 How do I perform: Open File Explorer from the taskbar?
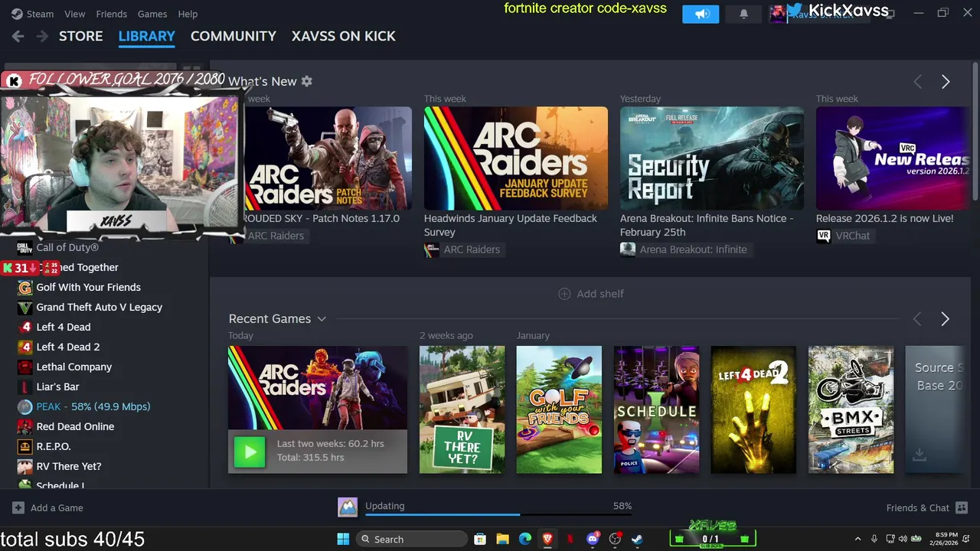tap(502, 539)
